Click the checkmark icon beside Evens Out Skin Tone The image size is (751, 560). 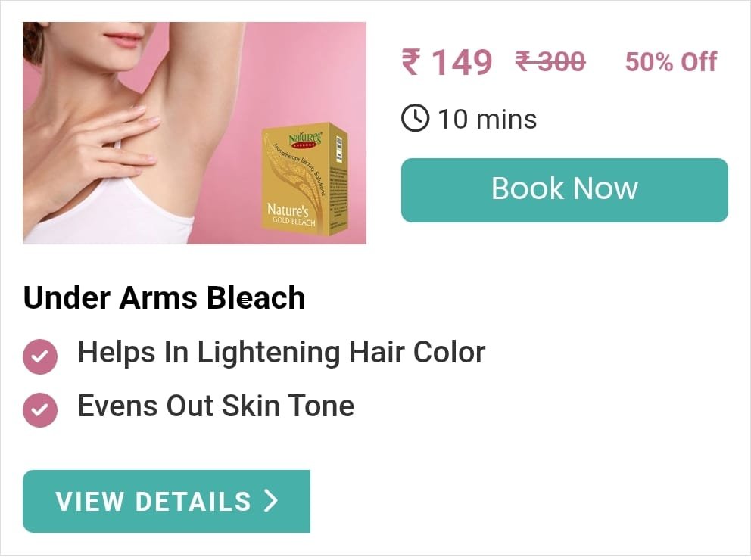(40, 409)
